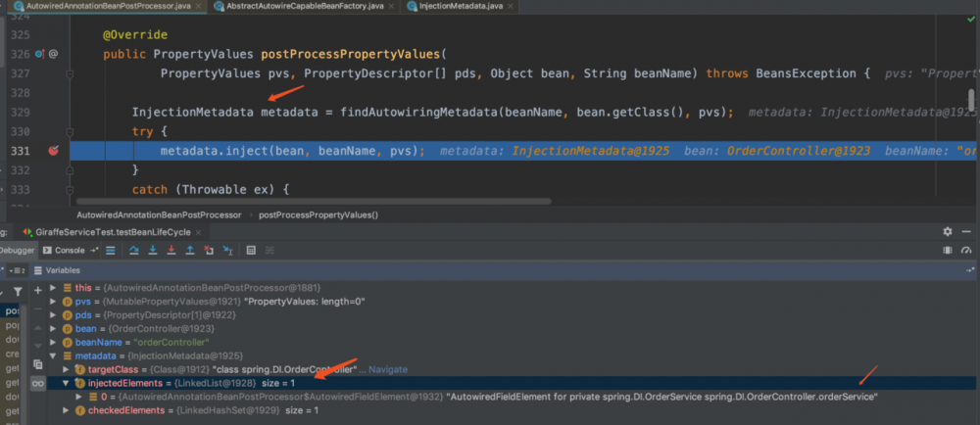
Task: Close the GiraffeServiceTest.testBeanLifeCycle session tab
Action: pos(199,231)
